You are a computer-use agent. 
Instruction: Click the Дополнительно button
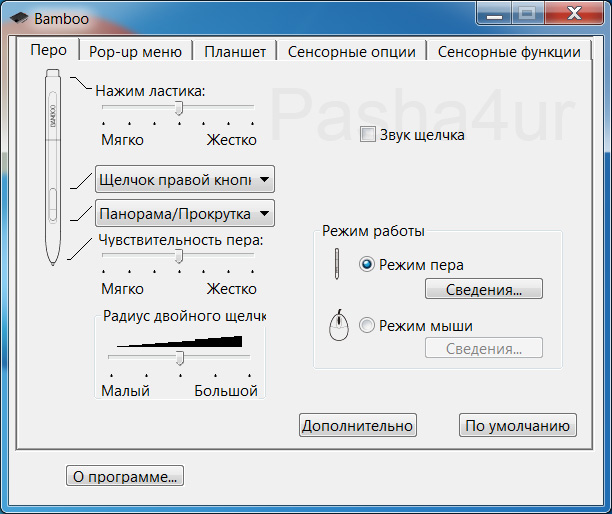(358, 425)
